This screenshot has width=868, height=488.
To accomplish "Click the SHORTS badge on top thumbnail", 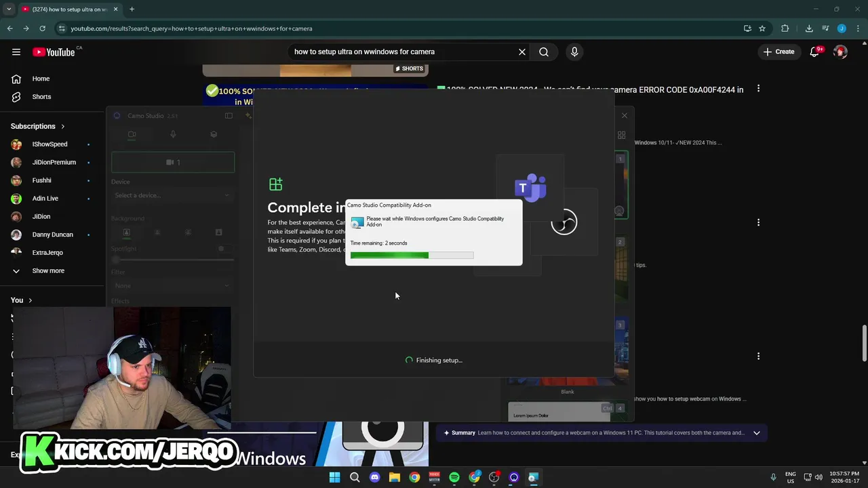I will click(x=409, y=68).
